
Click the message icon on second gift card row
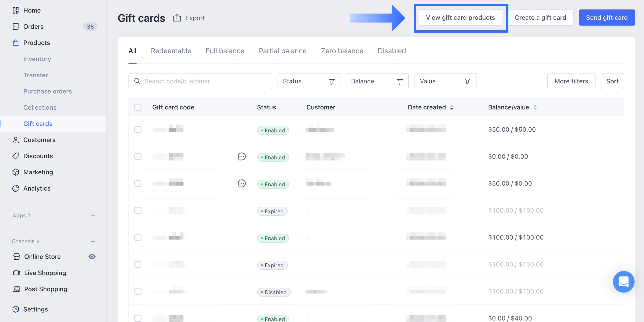point(242,156)
